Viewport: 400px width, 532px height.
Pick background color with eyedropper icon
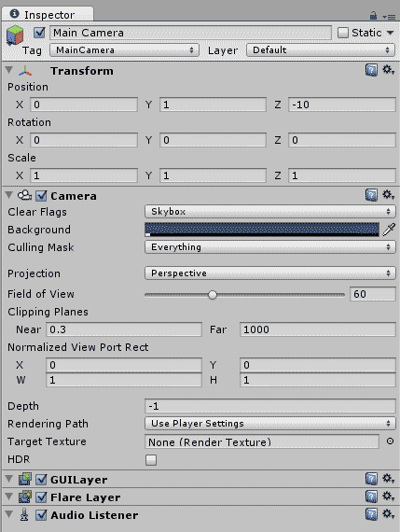tap(389, 230)
